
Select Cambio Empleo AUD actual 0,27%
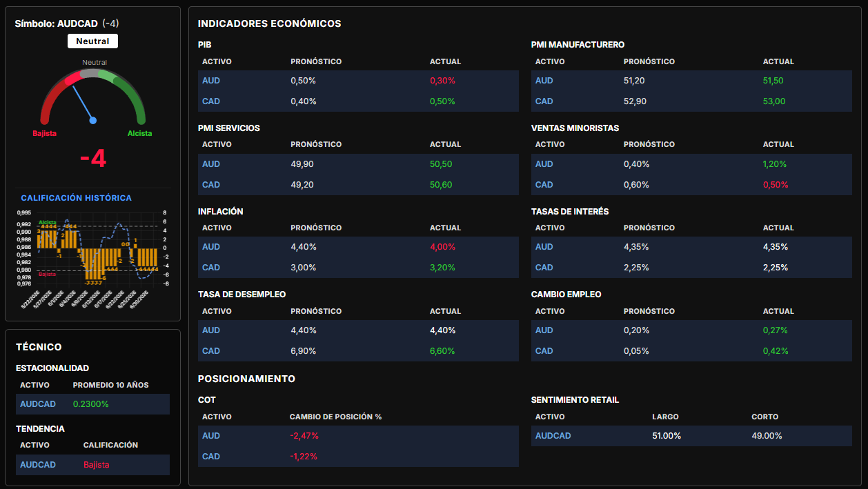click(x=776, y=330)
